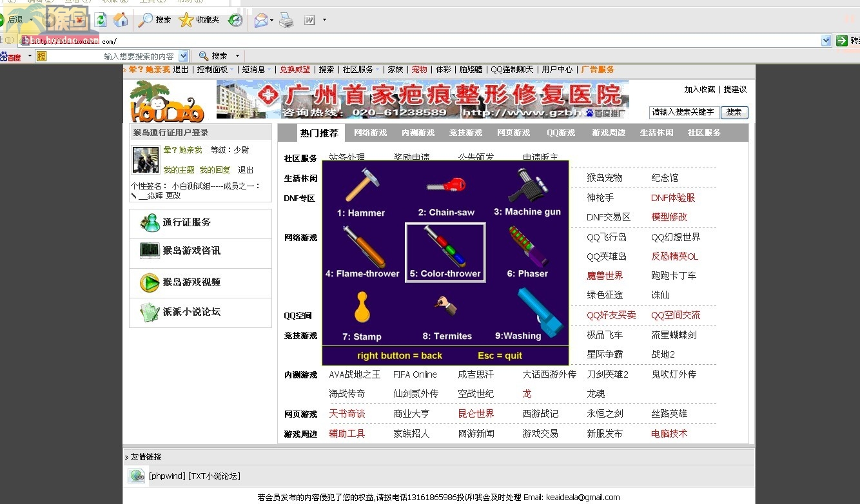Open the 我的回复 link
Viewport: 860px width, 504px height.
(215, 170)
